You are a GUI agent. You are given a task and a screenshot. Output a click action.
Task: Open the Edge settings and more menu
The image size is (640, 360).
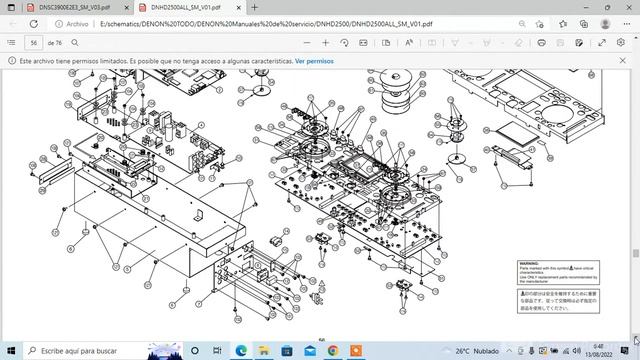pyautogui.click(x=627, y=24)
